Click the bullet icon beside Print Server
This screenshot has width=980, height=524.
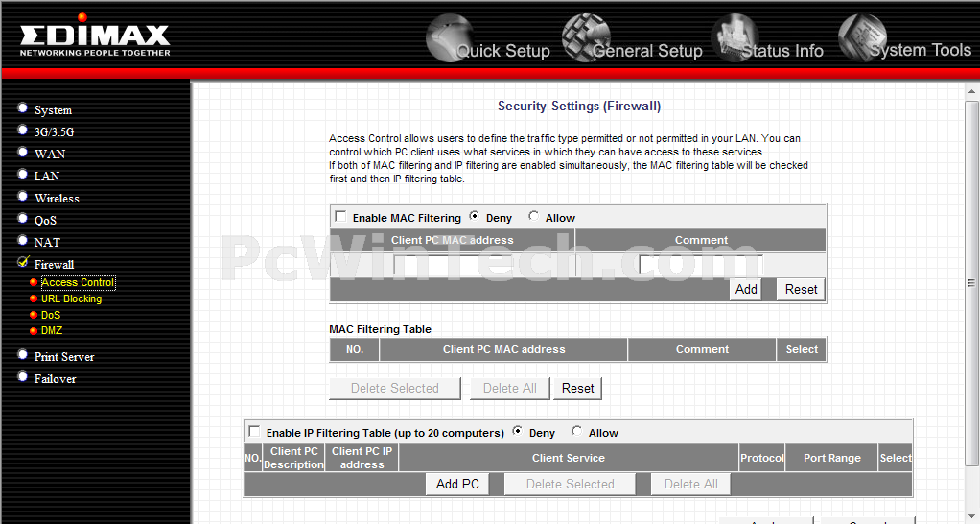tap(22, 354)
